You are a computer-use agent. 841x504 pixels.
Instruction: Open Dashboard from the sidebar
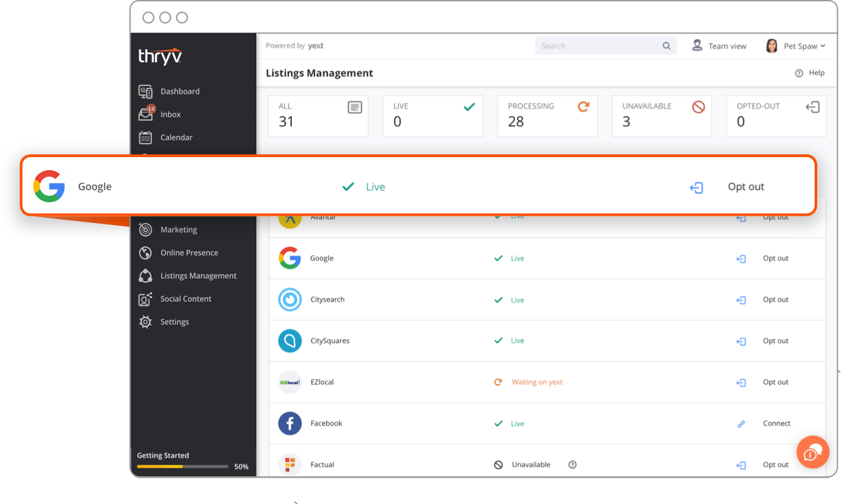point(180,91)
